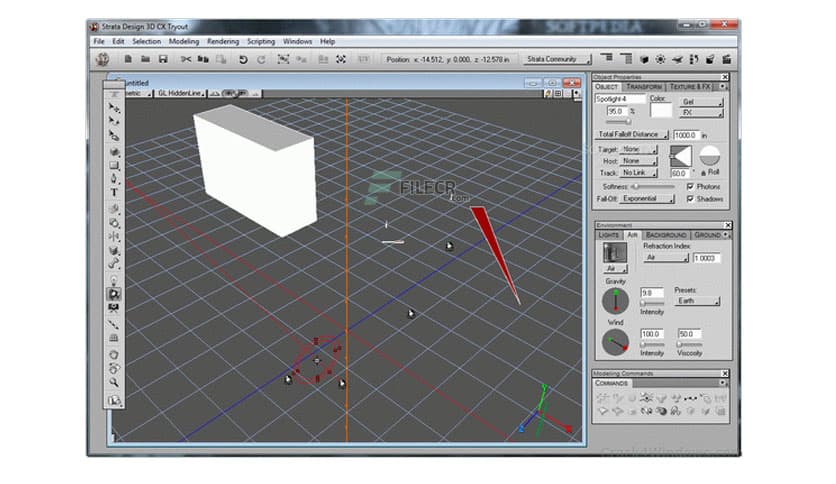Switch to the Background tab in Environment
The width and height of the screenshot is (836, 484).
coord(666,235)
